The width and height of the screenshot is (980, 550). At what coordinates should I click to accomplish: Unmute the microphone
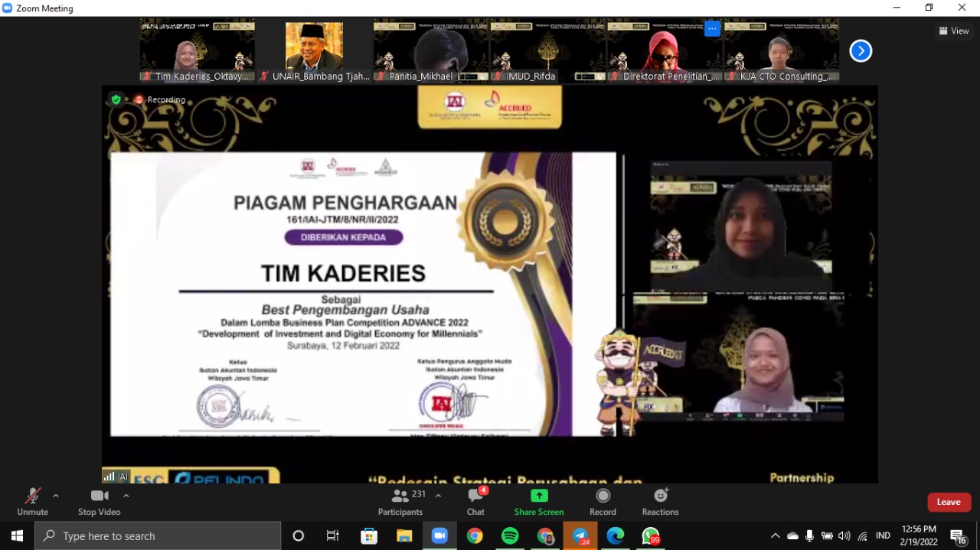click(x=32, y=496)
